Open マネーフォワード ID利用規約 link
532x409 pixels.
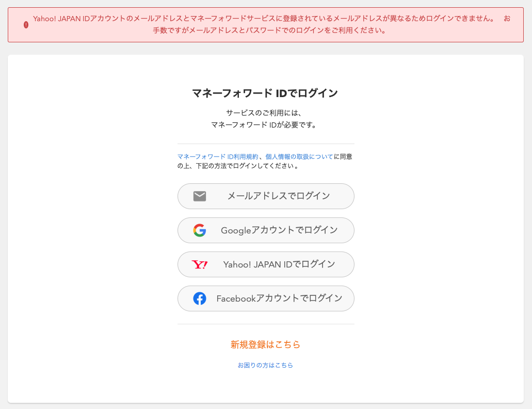218,156
